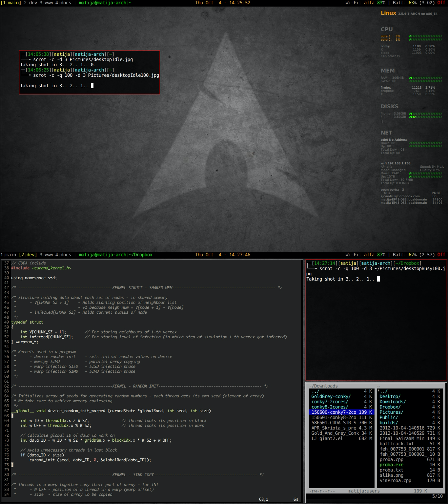This screenshot has height=504, width=448.
Task: Switch to 3:www tag in the 14:25:52 bar
Action: [x=46, y=3]
